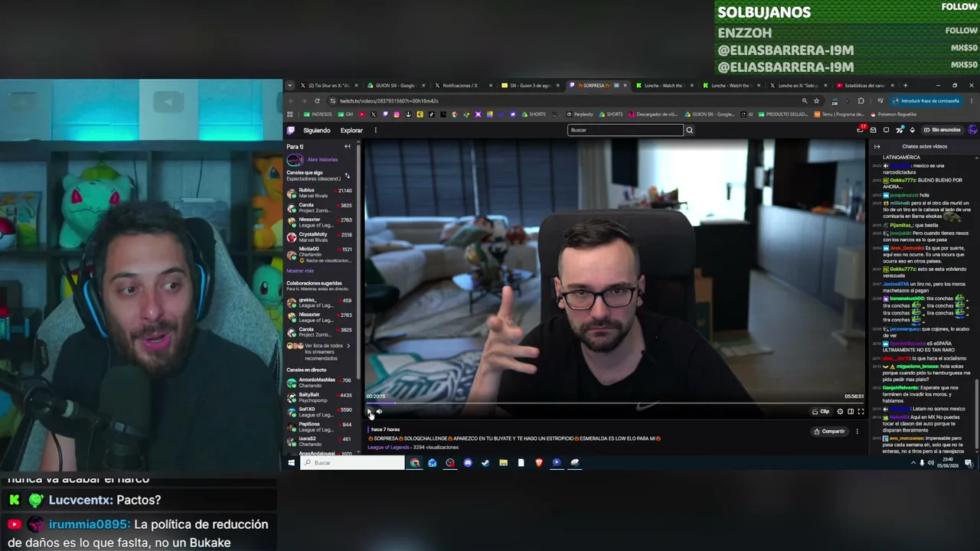Open the iaaraS2 live channel

pyautogui.click(x=319, y=441)
